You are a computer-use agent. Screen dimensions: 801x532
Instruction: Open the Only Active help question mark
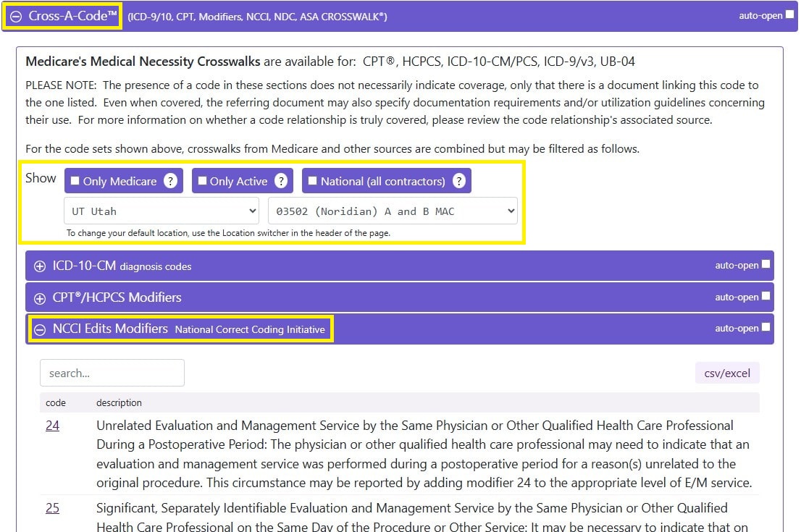tap(281, 181)
